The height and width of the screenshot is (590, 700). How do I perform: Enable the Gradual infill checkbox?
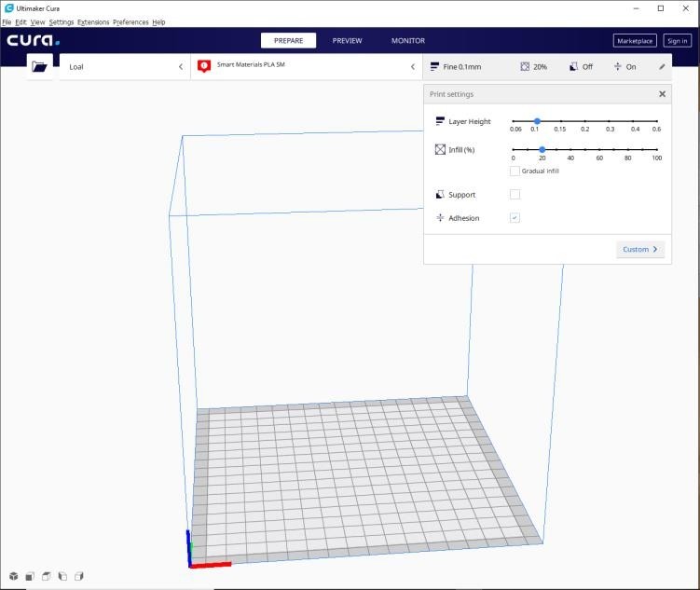pyautogui.click(x=515, y=172)
